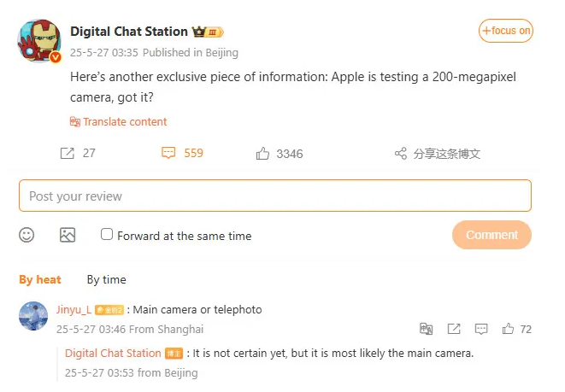This screenshot has width=565, height=392.
Task: Open the Jinyu_L username link
Action: [x=74, y=309]
